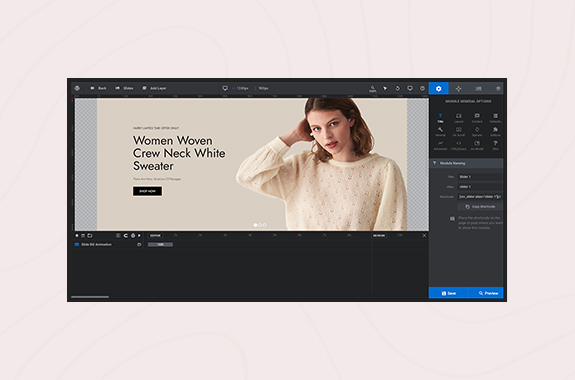Select the Content options icon

[x=477, y=118]
